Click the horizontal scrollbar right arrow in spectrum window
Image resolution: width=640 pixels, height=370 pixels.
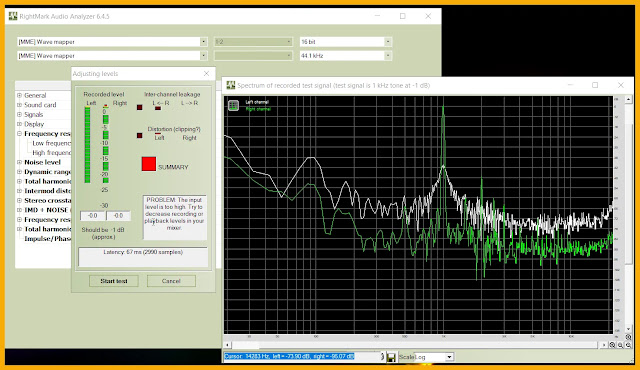point(604,345)
